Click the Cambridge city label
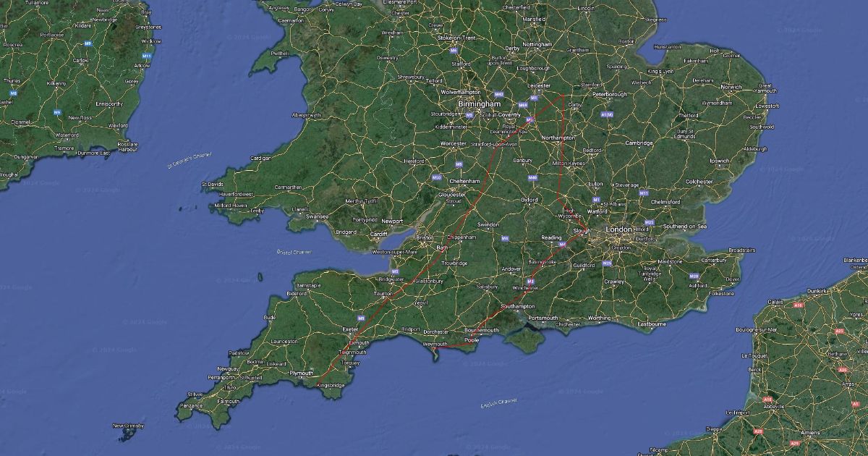The height and width of the screenshot is (456, 868). [640, 143]
